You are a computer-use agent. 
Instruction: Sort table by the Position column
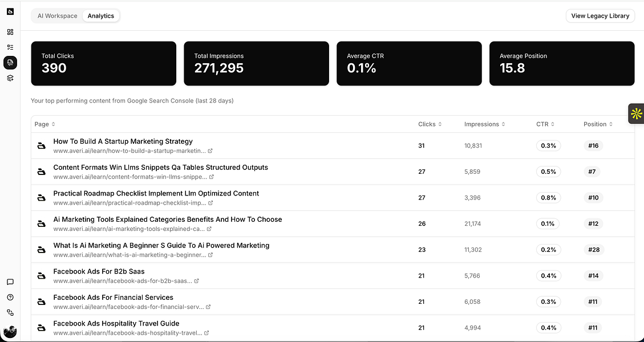click(598, 124)
